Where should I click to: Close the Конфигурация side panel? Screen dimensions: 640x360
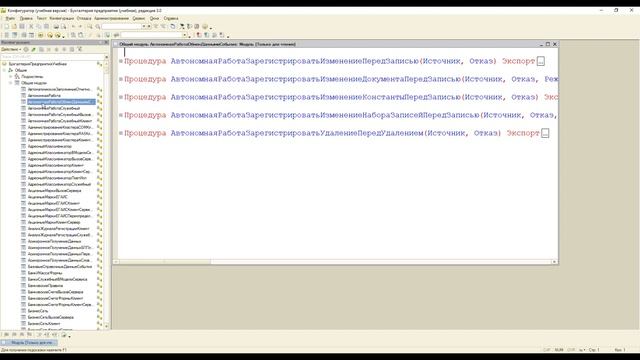click(107, 42)
